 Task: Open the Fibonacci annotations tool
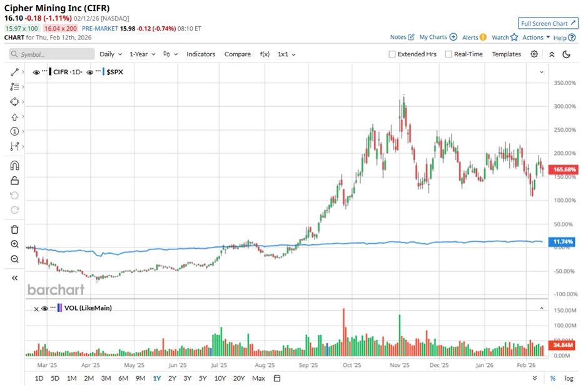(14, 86)
